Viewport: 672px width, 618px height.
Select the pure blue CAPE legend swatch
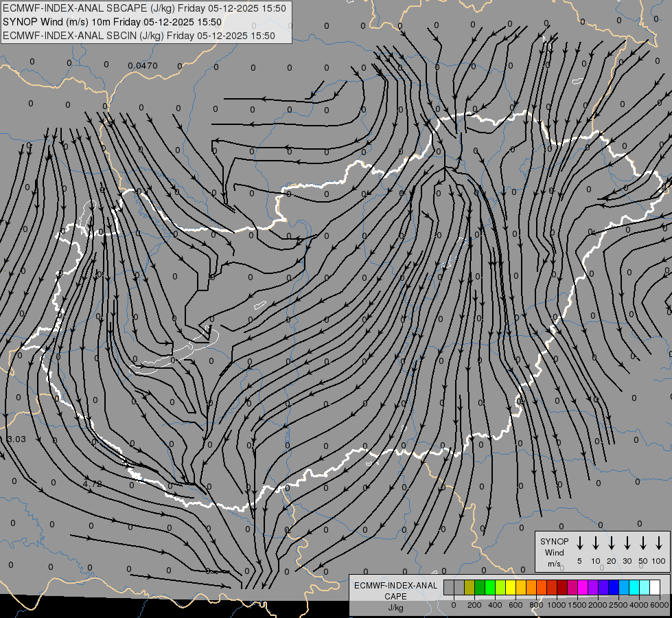[614, 587]
